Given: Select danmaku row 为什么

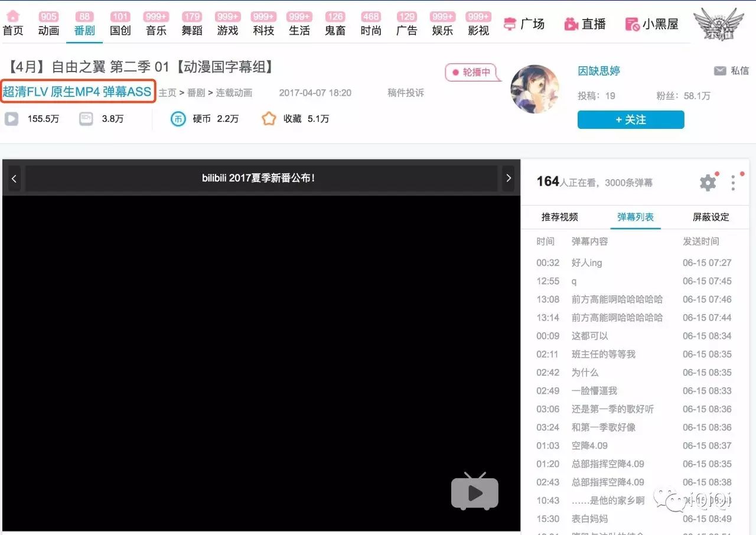Looking at the screenshot, I should pos(634,372).
